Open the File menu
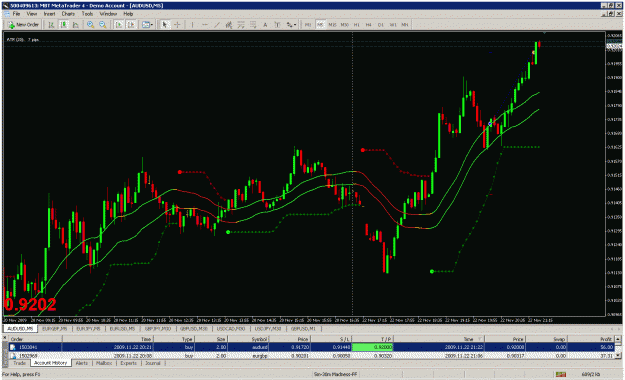Image resolution: width=625 pixels, height=380 pixels. (x=16, y=14)
